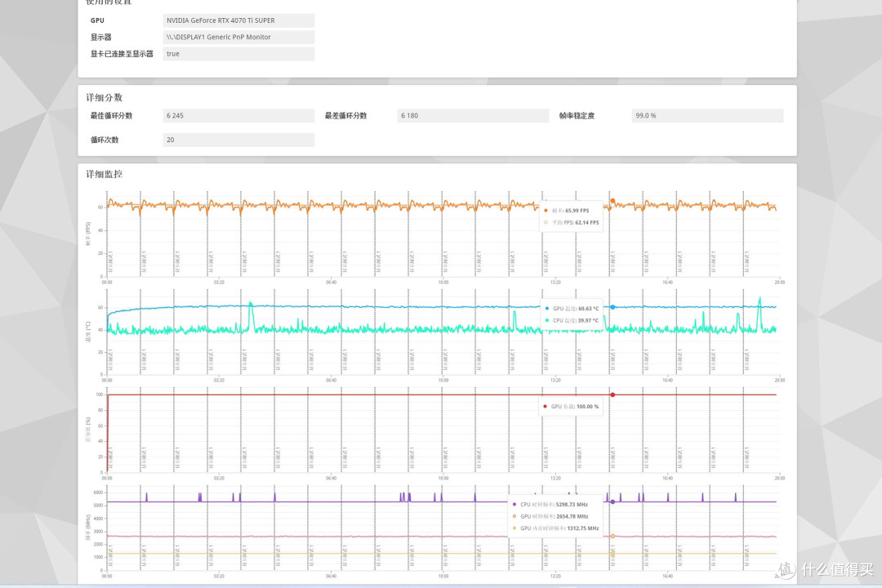
Task: Click the GPU load 100.00 % tooltip entry
Action: point(571,406)
